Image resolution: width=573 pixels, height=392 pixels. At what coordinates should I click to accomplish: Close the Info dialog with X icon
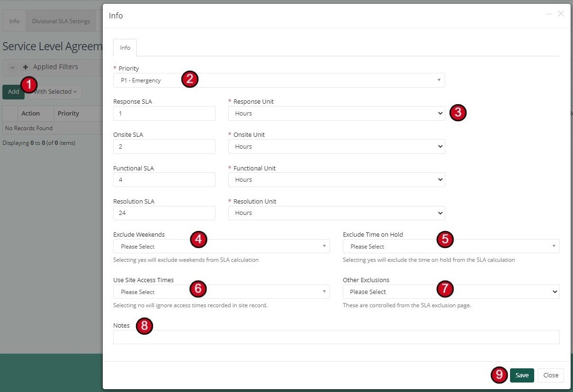561,14
